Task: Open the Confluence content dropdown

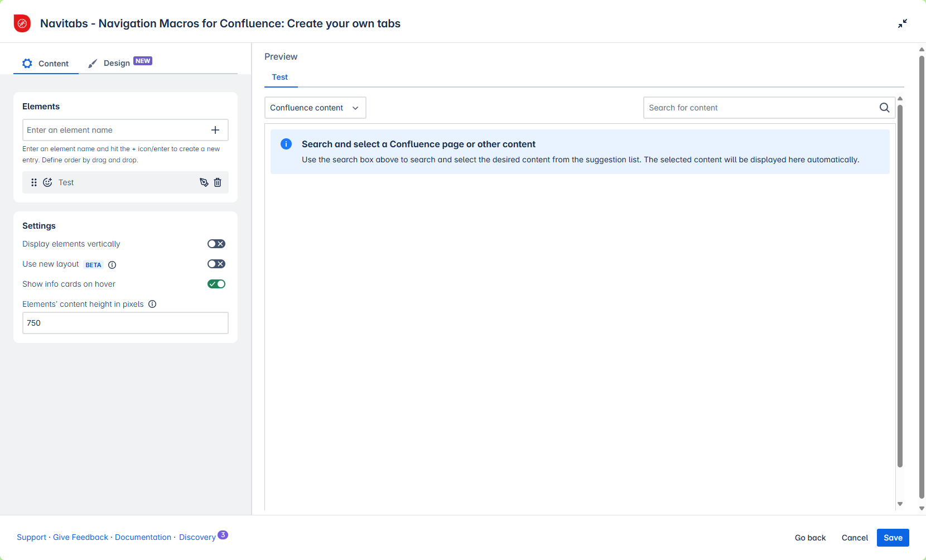Action: tap(315, 108)
